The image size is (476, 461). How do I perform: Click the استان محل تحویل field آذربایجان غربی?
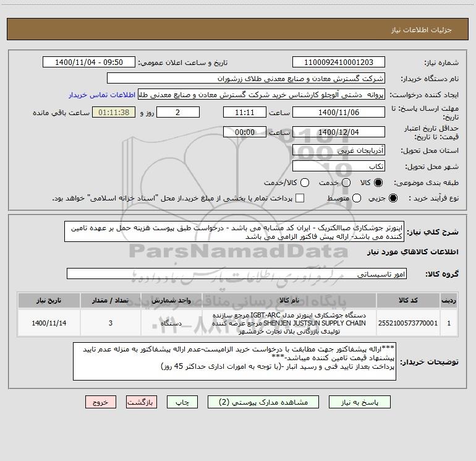pyautogui.click(x=339, y=150)
